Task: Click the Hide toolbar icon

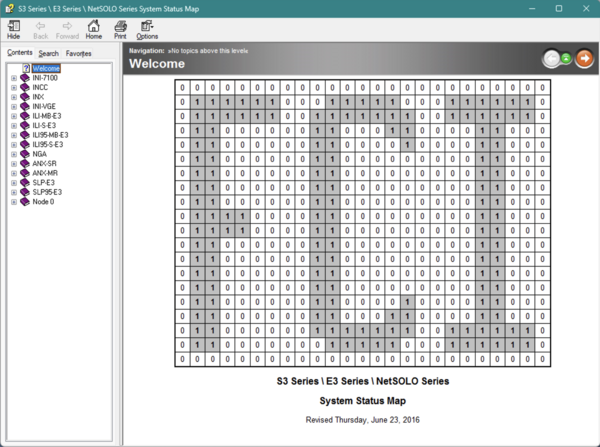Action: (14, 30)
